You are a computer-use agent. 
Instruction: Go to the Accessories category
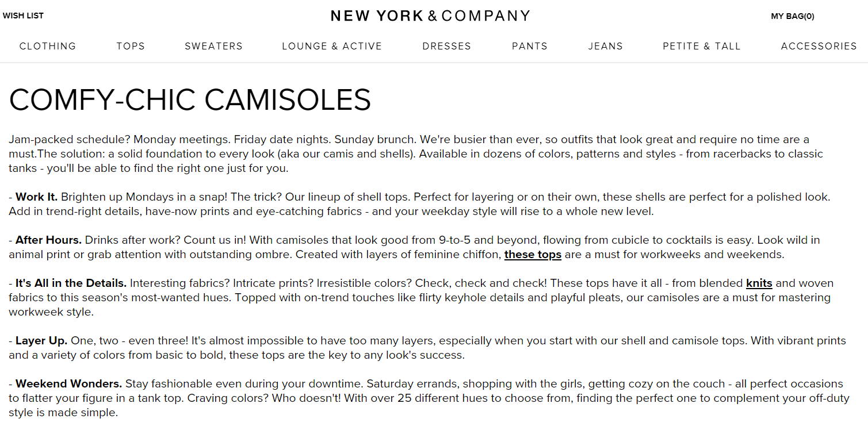tap(819, 47)
